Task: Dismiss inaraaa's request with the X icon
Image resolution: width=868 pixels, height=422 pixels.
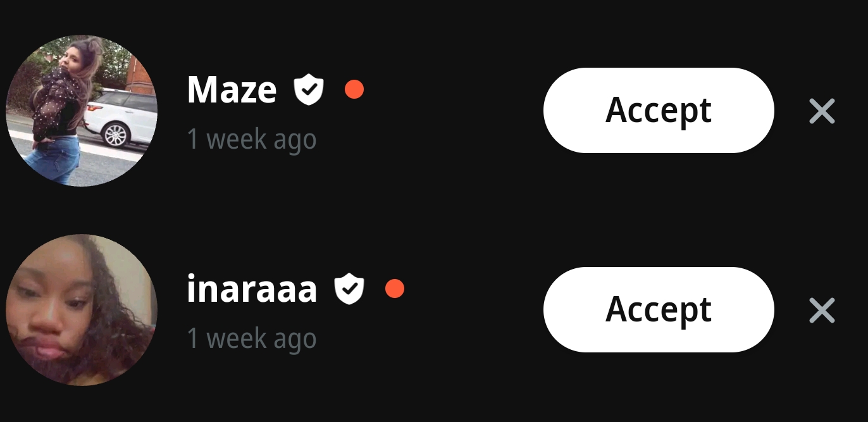Action: [822, 310]
